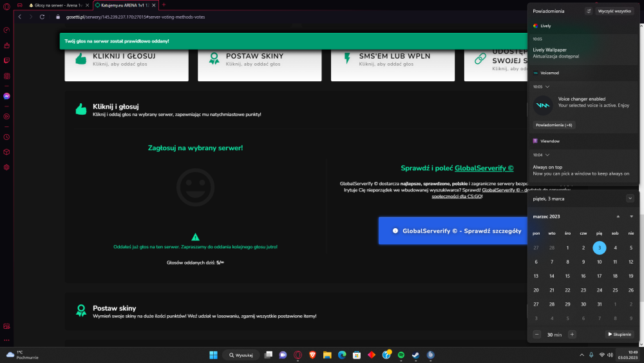The width and height of the screenshot is (644, 363).
Task: Start focus session with Skupienie button
Action: [620, 334]
